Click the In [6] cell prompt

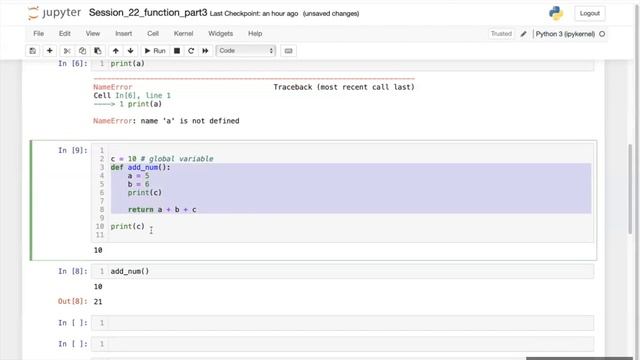point(73,63)
